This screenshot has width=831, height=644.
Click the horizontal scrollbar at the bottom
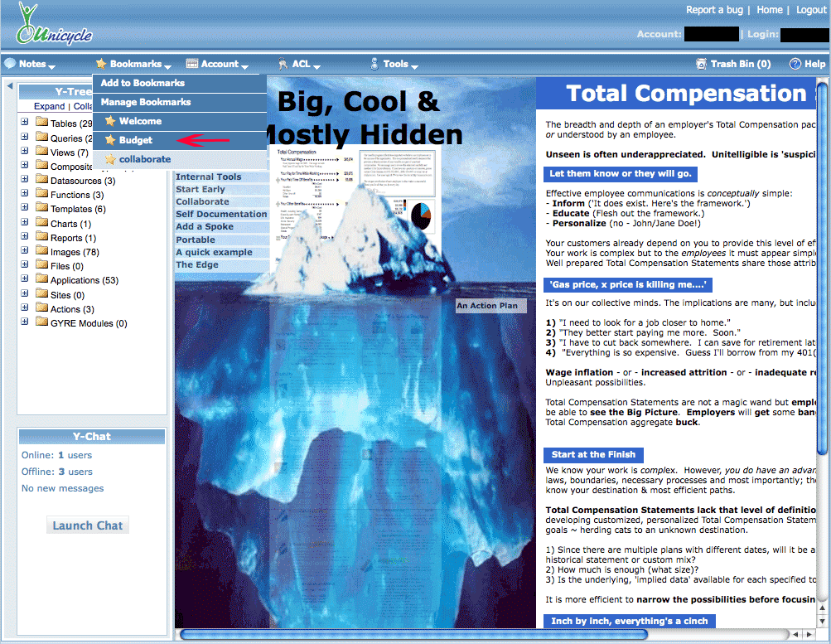click(x=481, y=635)
